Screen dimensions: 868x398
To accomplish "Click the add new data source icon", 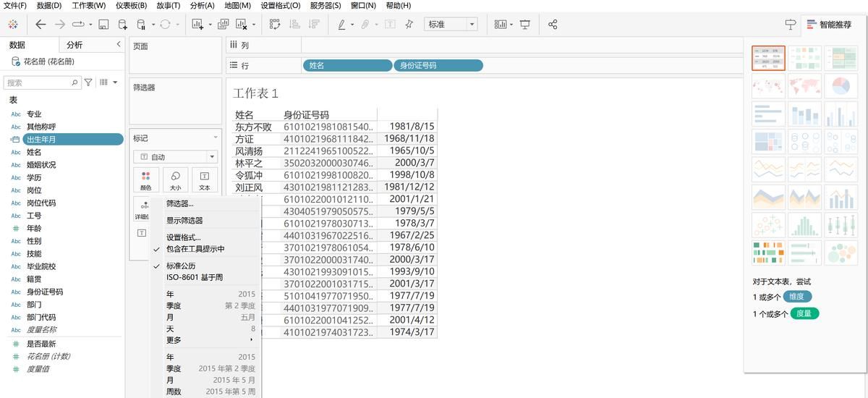I will pyautogui.click(x=122, y=25).
